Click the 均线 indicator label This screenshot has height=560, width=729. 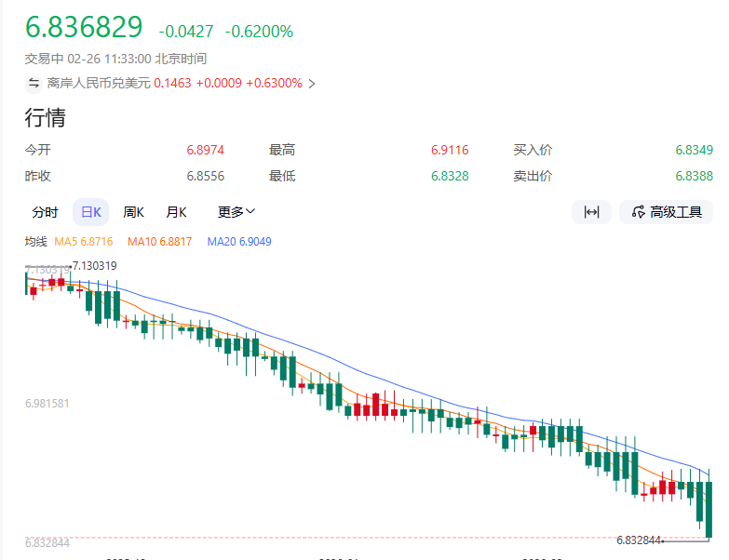[x=35, y=242]
